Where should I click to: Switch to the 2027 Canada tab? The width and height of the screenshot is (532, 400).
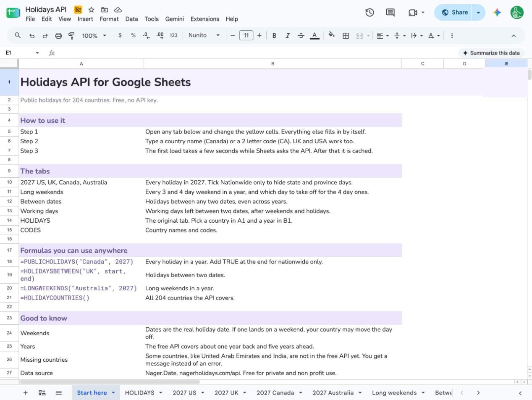pos(275,392)
